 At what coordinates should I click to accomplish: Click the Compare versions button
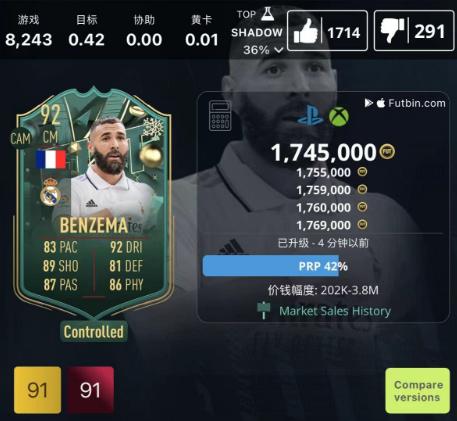(418, 391)
